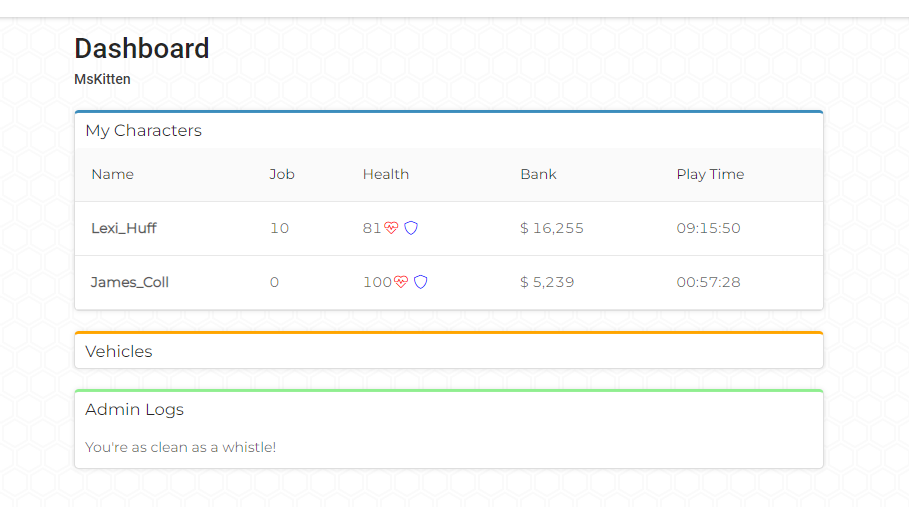Select the $ 5,239 bank balance

[x=547, y=282]
